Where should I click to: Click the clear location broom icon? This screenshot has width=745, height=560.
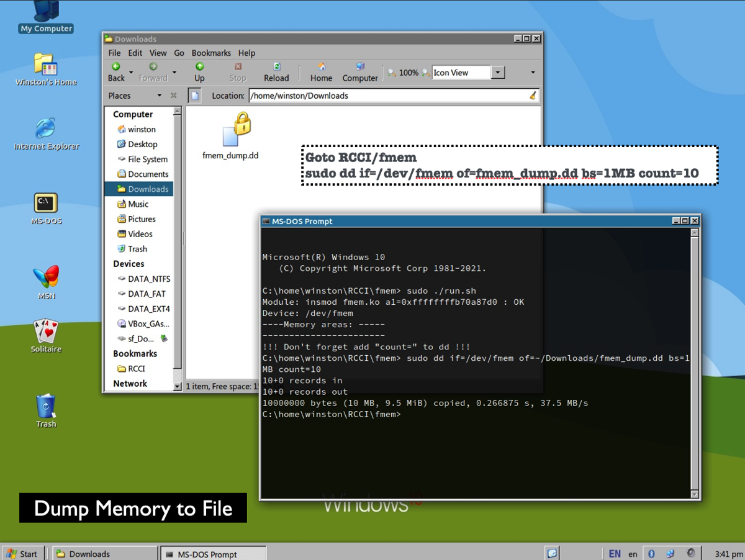coord(533,96)
